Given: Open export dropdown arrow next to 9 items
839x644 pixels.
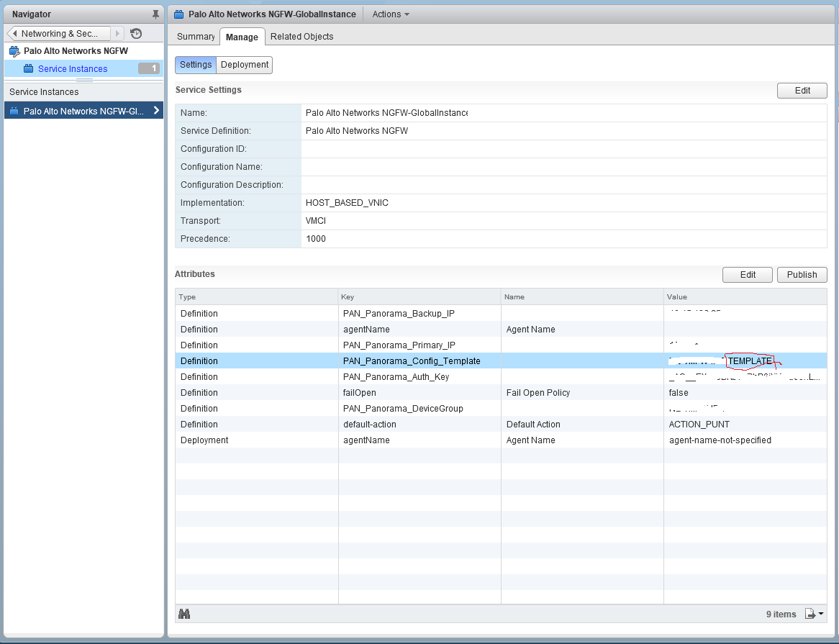Looking at the screenshot, I should tap(821, 614).
